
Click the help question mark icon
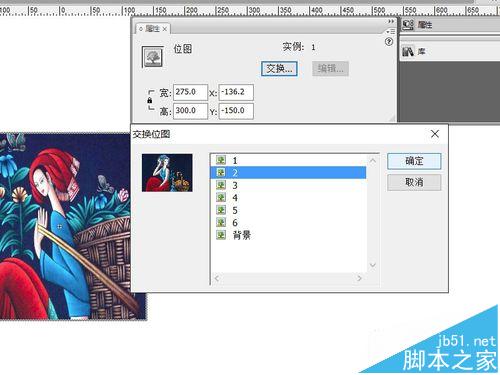pos(389,42)
